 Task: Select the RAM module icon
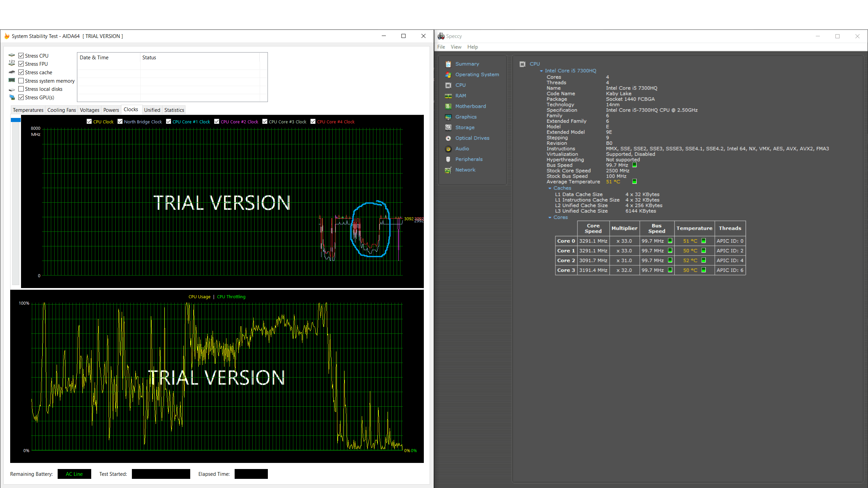(448, 96)
